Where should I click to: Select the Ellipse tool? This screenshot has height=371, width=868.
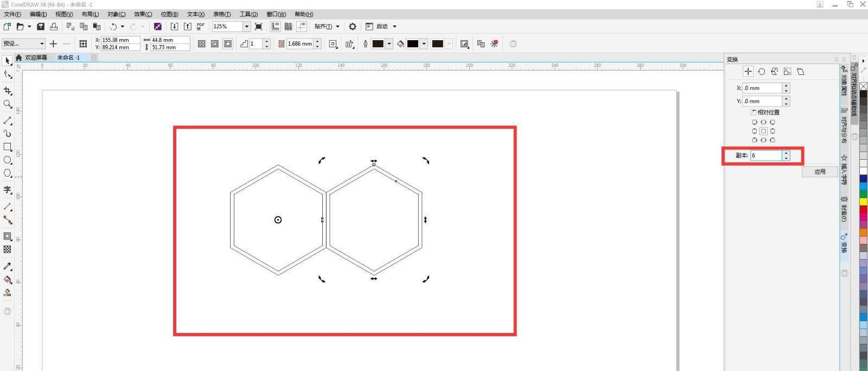pos(8,160)
